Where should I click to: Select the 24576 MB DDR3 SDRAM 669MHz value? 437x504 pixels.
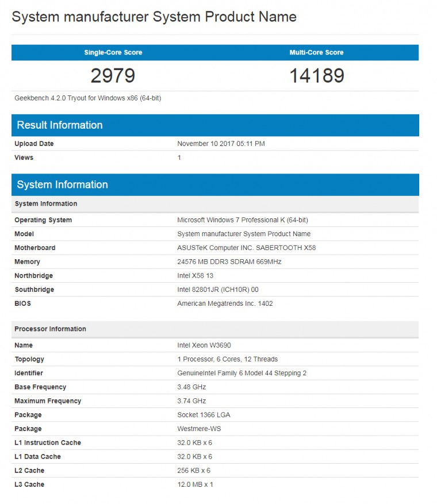click(229, 261)
